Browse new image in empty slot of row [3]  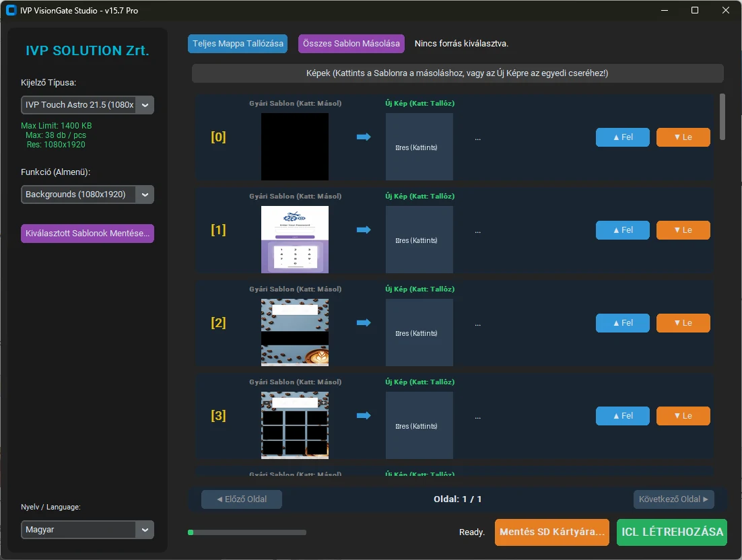(419, 425)
